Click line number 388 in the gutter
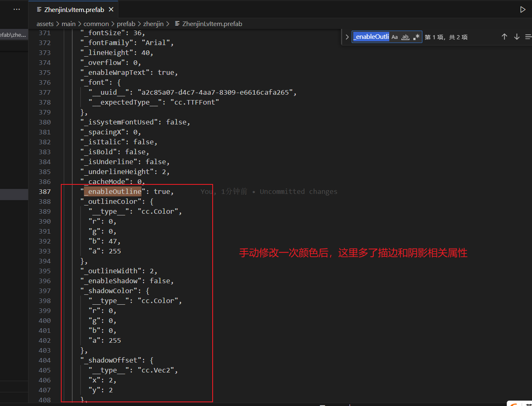The image size is (532, 406). pos(45,201)
